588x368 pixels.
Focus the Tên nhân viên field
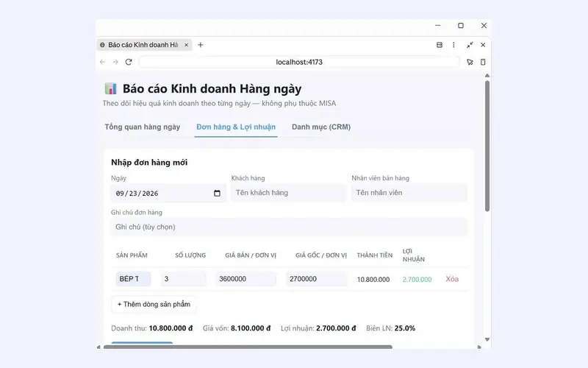409,193
